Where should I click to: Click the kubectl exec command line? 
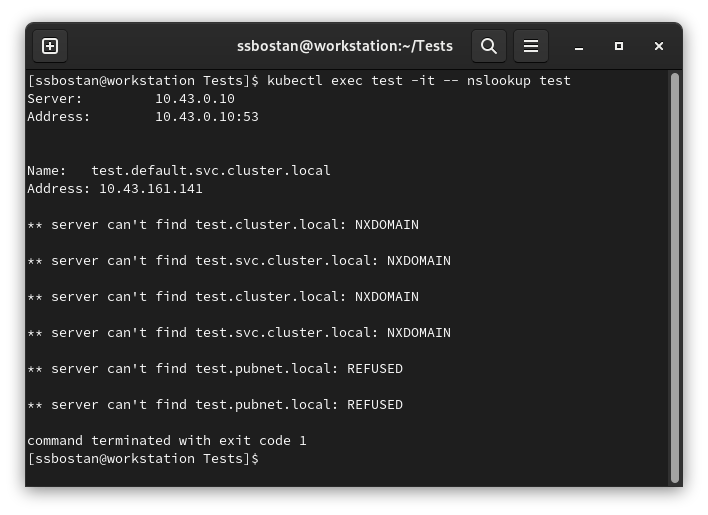299,81
